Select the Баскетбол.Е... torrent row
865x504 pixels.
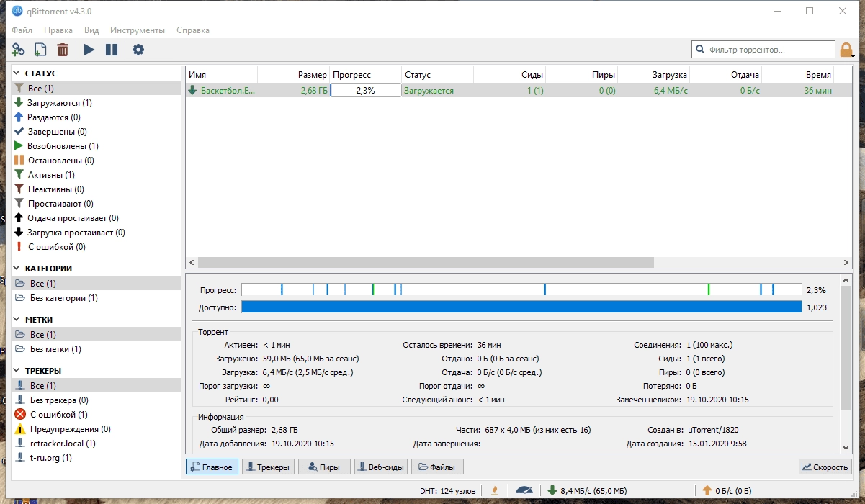tap(519, 91)
